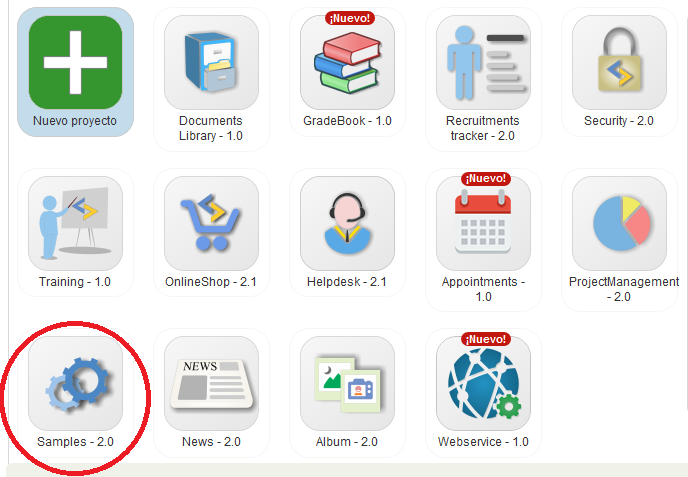Click the ¡Nuevo! badge on Webservice
Image resolution: width=688 pixels, height=477 pixels.
point(486,339)
